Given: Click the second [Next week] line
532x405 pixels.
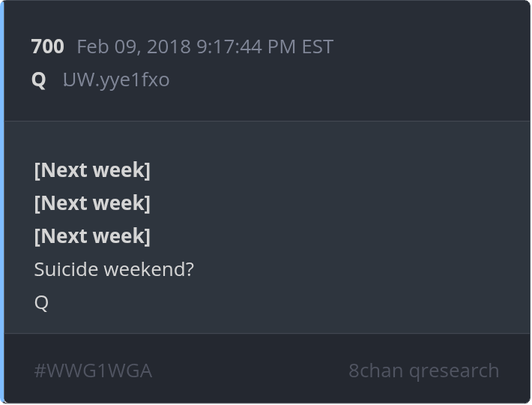Looking at the screenshot, I should point(92,203).
